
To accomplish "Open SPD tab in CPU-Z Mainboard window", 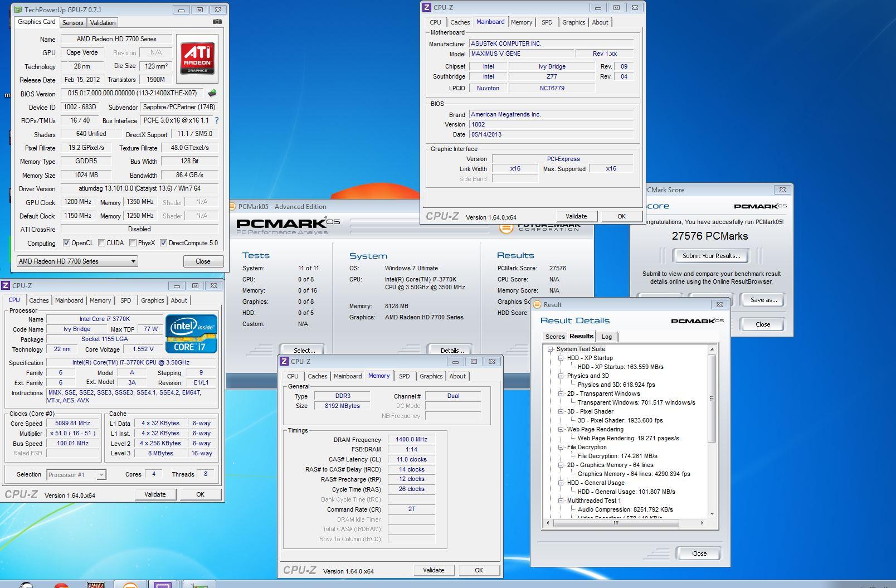I will 547,22.
